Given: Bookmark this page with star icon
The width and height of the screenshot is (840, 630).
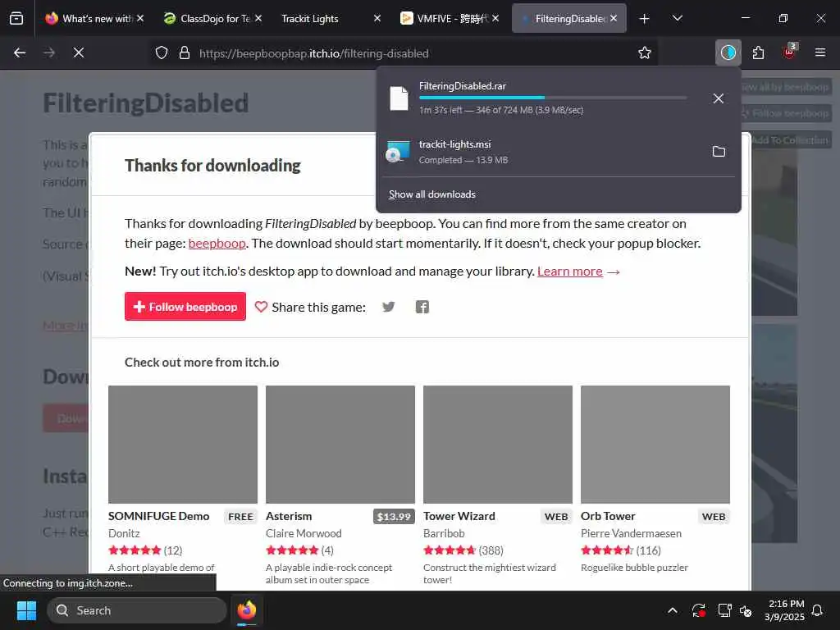Looking at the screenshot, I should tap(645, 53).
